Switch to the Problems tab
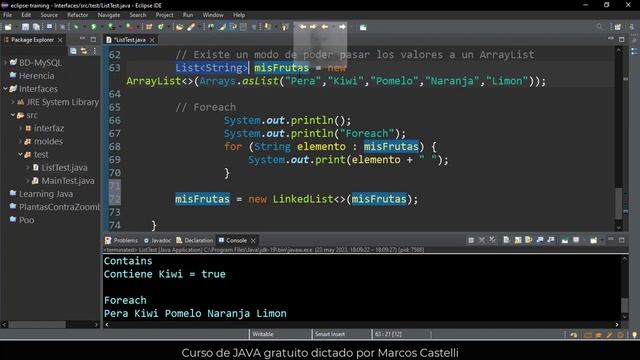 [121, 240]
